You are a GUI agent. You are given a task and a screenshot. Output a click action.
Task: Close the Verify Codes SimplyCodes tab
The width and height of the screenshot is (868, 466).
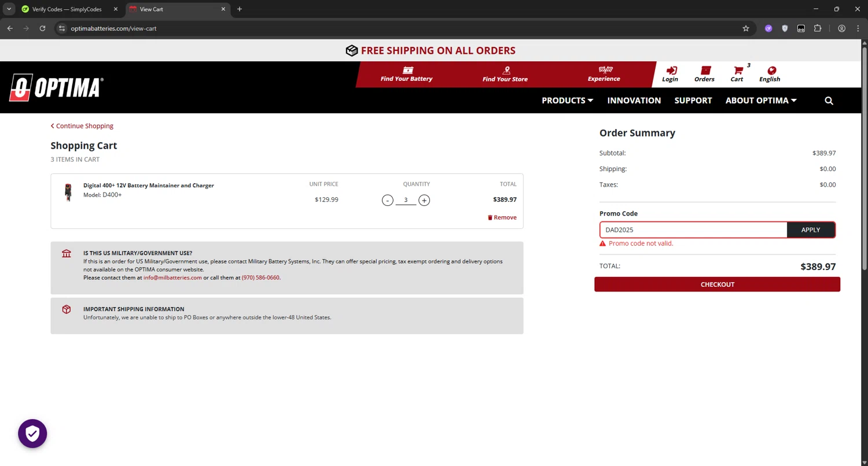(x=116, y=9)
